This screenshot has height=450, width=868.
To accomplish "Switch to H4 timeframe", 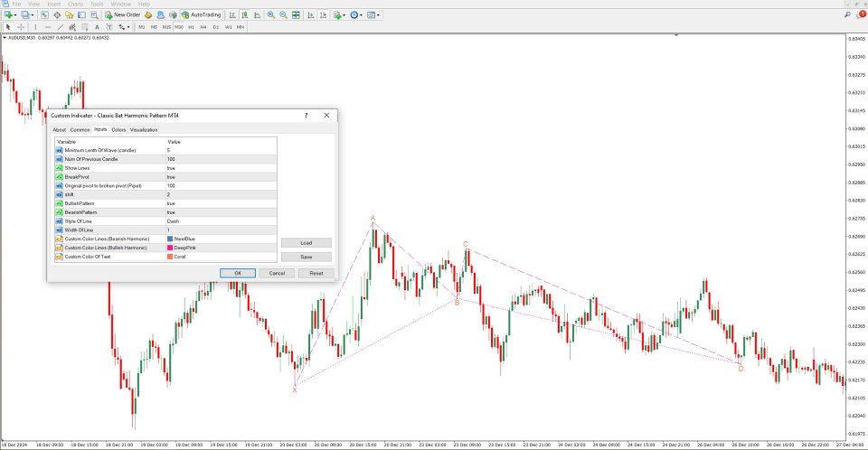I will pyautogui.click(x=203, y=26).
